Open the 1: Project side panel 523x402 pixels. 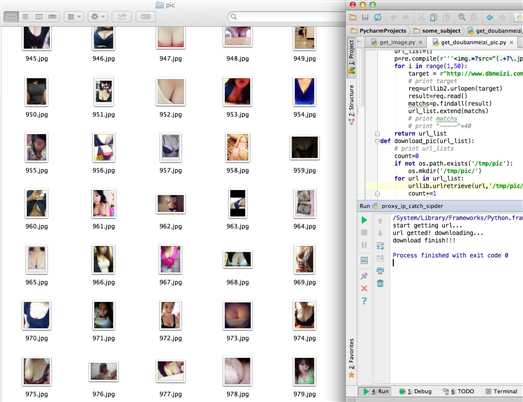tap(351, 57)
